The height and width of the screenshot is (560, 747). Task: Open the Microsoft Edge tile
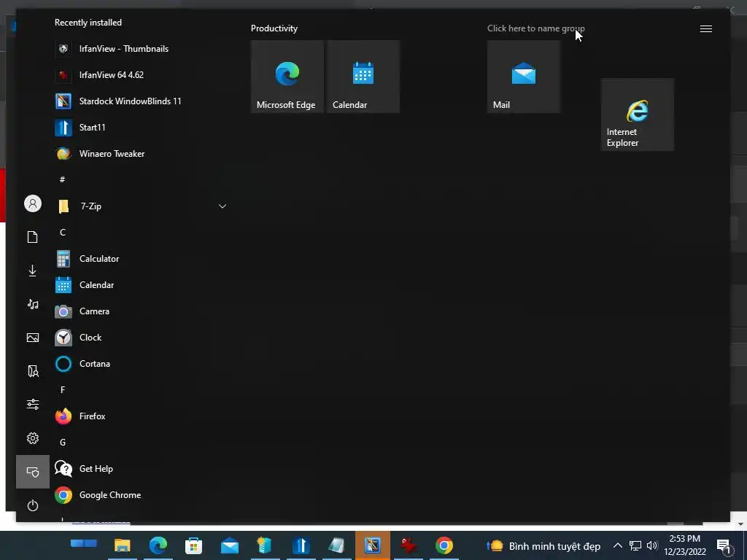pos(287,77)
